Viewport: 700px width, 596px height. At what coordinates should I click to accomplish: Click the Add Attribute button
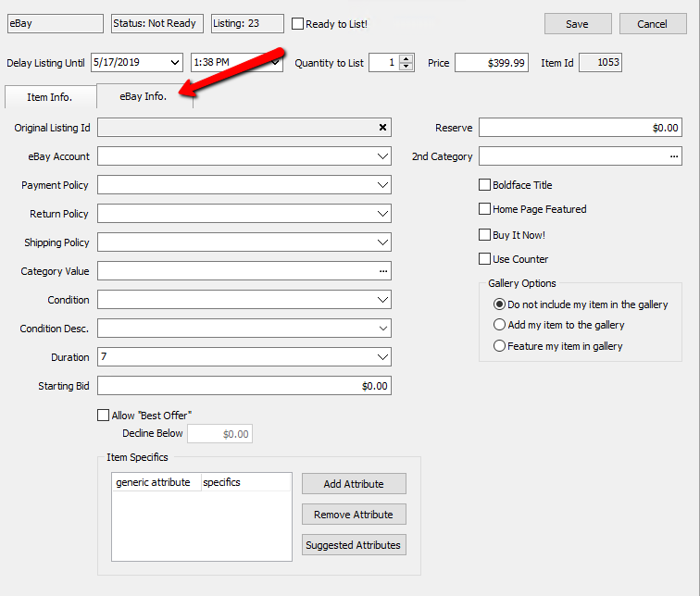(354, 484)
